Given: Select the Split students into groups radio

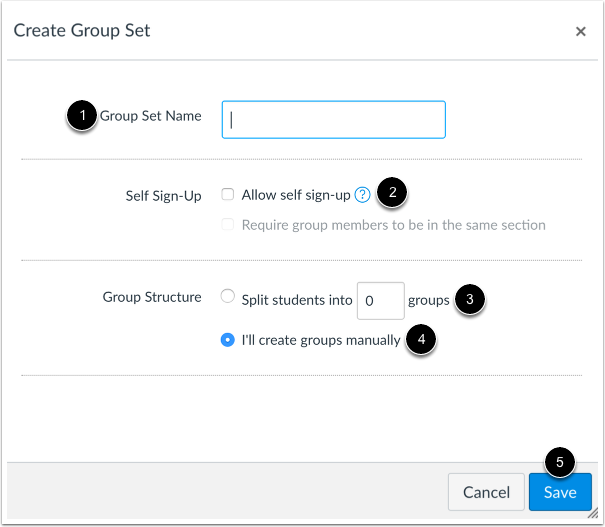Looking at the screenshot, I should [228, 296].
